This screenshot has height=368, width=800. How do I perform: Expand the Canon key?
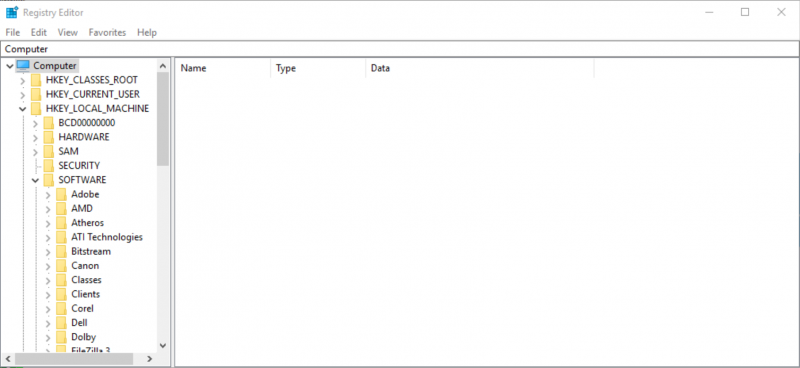(x=48, y=266)
